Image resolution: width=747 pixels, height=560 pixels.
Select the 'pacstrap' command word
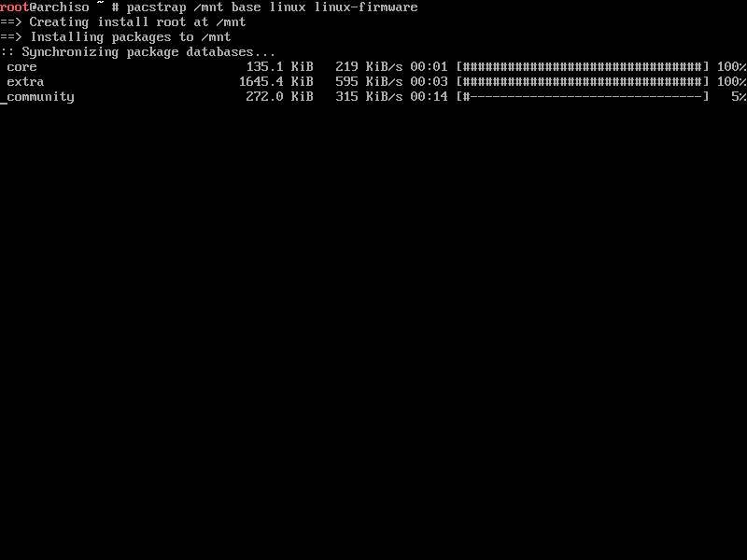[156, 7]
